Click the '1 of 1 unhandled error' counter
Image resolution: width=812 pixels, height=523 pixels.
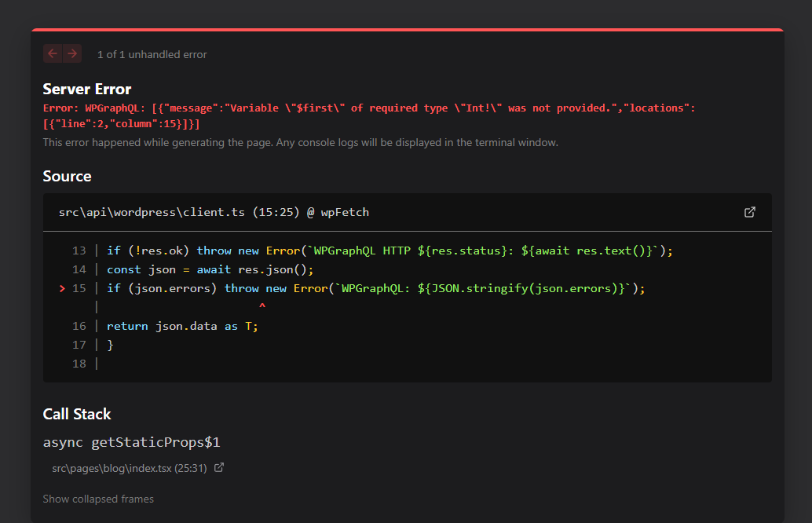(152, 54)
